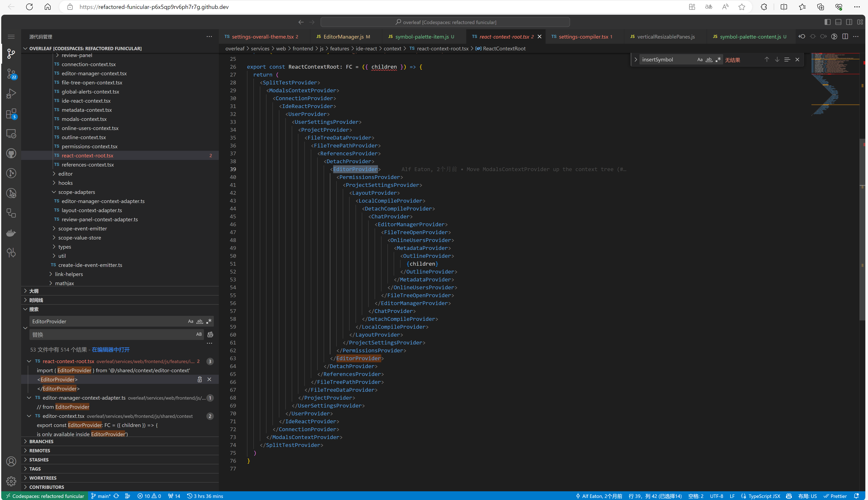Go to previous find match arrow

pos(766,59)
